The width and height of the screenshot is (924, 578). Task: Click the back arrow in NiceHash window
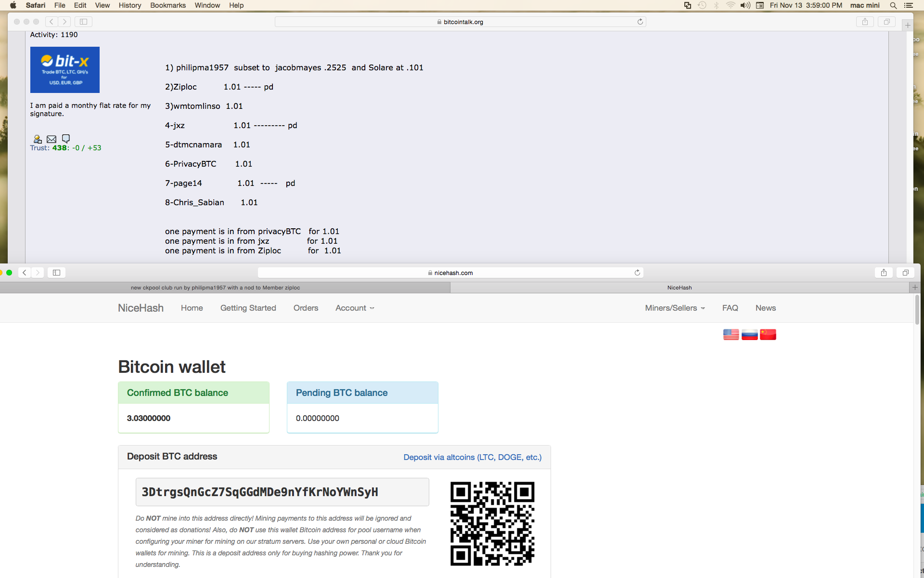25,273
